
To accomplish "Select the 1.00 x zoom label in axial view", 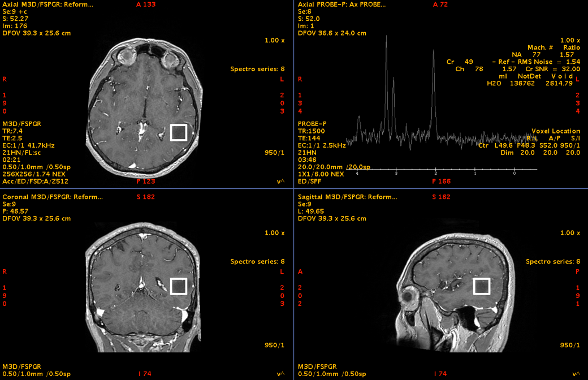I will coord(275,41).
